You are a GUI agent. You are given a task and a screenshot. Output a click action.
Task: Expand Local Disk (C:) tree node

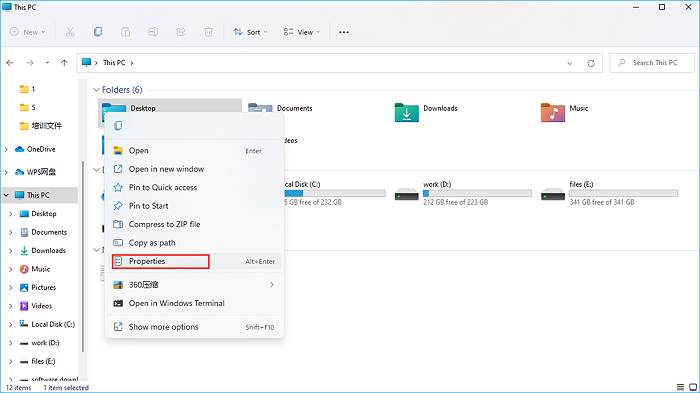pos(10,324)
